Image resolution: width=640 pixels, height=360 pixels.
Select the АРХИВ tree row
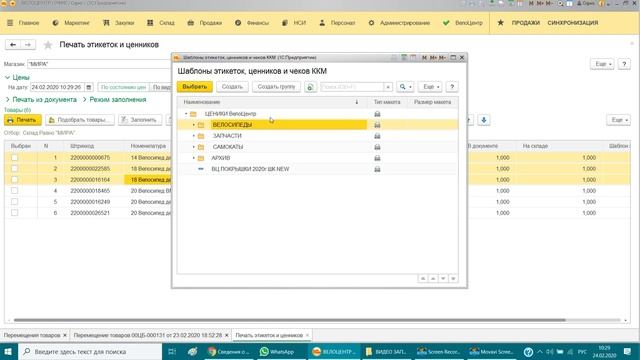(x=318, y=158)
